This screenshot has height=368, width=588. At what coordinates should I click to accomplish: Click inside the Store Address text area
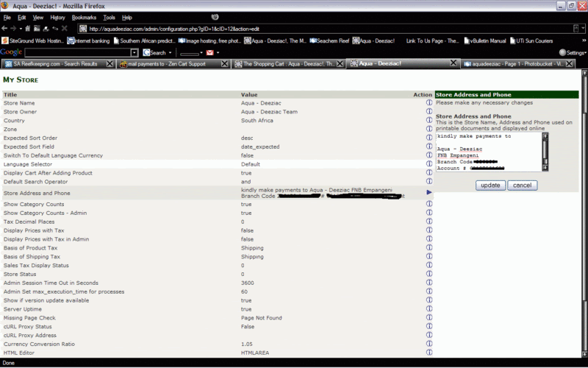point(489,152)
